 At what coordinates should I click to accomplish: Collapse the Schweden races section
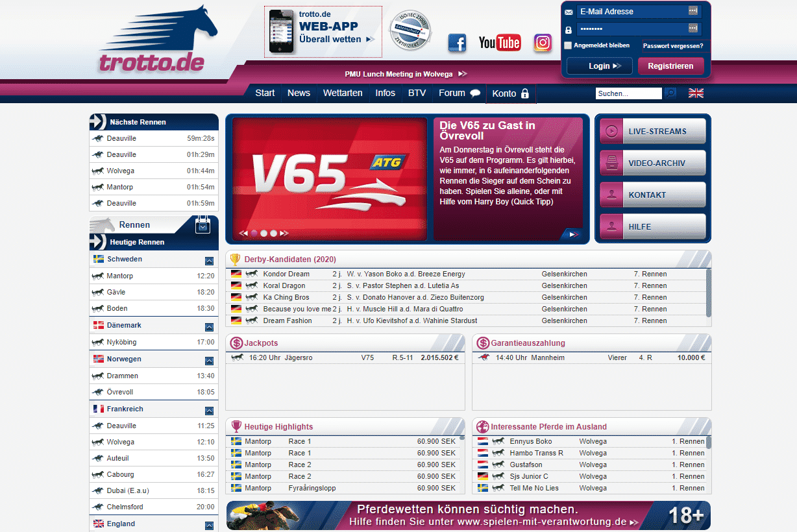(209, 260)
